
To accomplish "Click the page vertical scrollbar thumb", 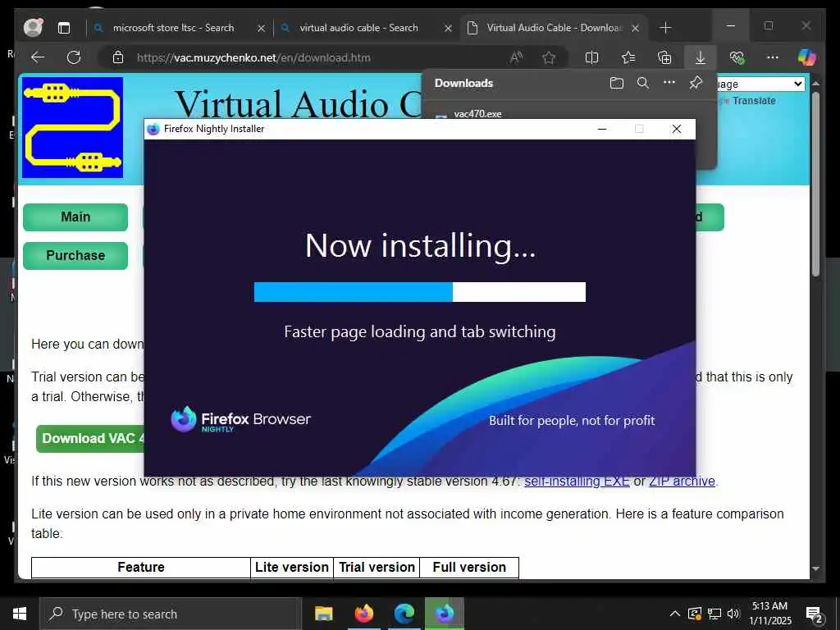I will point(815,185).
